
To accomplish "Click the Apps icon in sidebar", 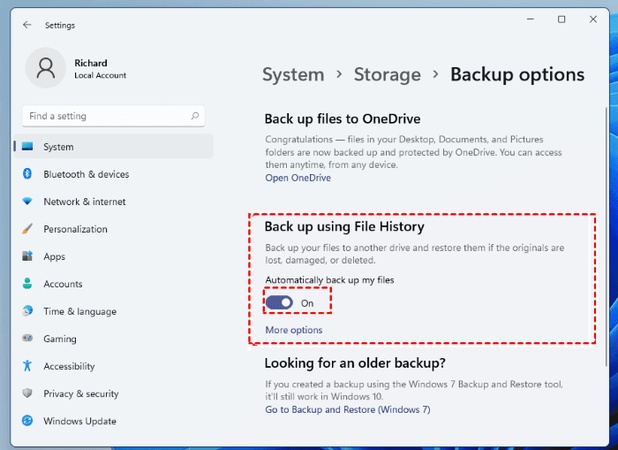I will tap(27, 256).
